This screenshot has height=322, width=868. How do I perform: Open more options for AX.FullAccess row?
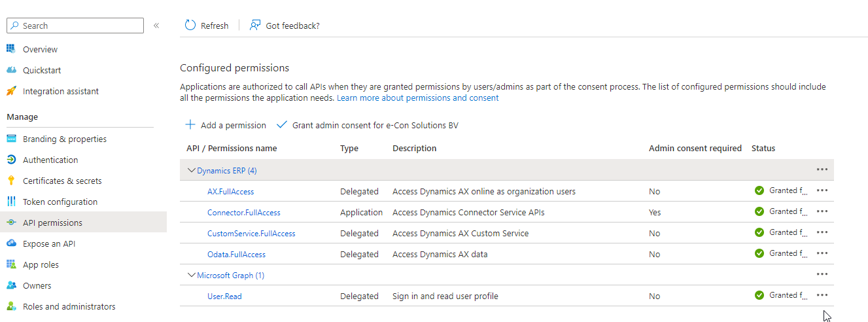tap(822, 190)
